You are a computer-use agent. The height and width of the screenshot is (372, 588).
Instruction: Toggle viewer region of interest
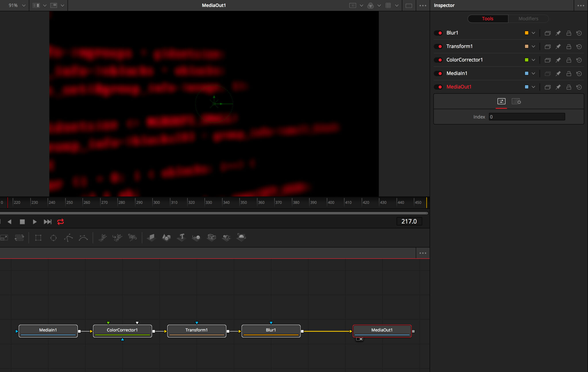(353, 5)
